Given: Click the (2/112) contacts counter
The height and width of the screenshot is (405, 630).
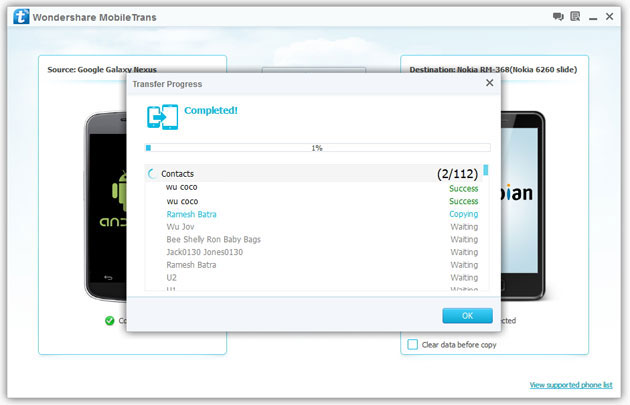Looking at the screenshot, I should (x=457, y=174).
